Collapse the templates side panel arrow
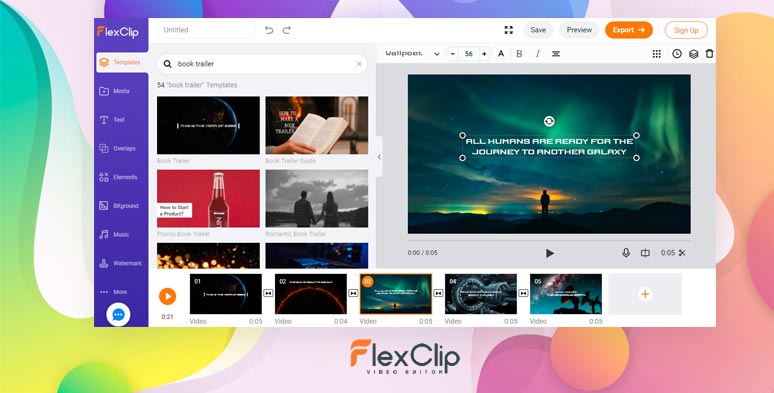This screenshot has width=774, height=393. (379, 157)
